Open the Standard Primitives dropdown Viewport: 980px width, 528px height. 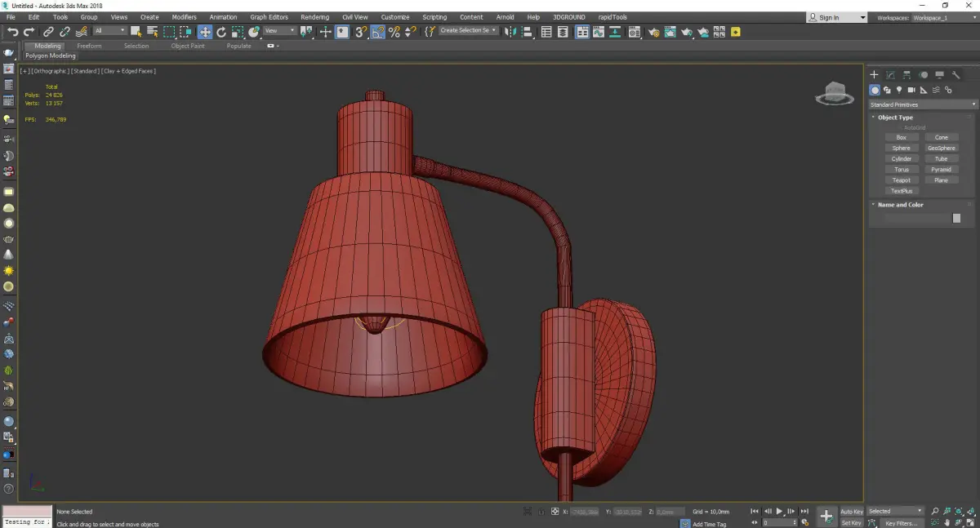[x=922, y=104]
